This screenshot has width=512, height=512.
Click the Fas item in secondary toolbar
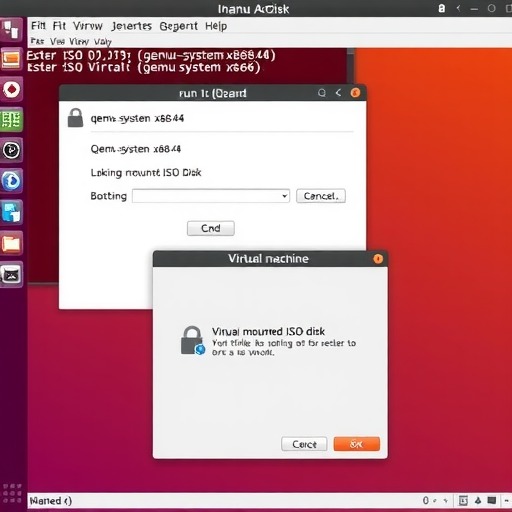click(37, 41)
